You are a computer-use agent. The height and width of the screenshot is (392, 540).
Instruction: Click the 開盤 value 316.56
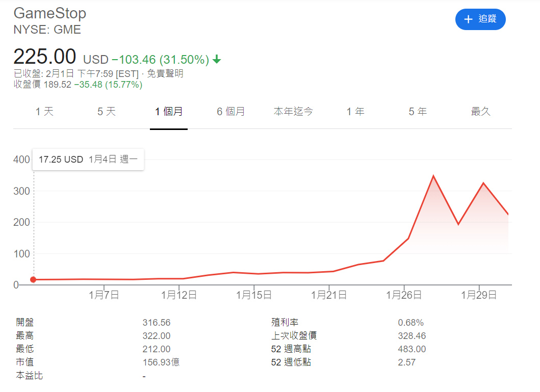tap(157, 323)
